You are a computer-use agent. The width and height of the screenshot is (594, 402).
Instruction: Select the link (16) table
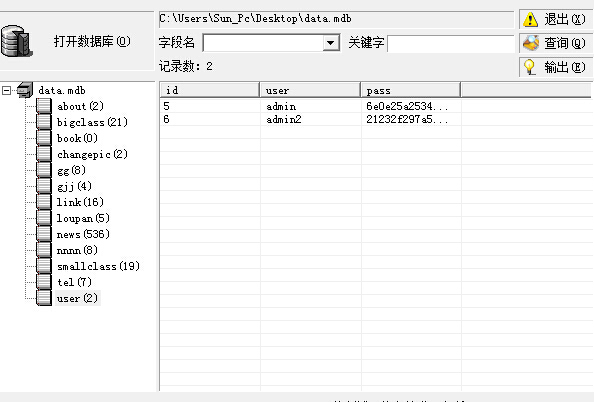click(x=80, y=202)
